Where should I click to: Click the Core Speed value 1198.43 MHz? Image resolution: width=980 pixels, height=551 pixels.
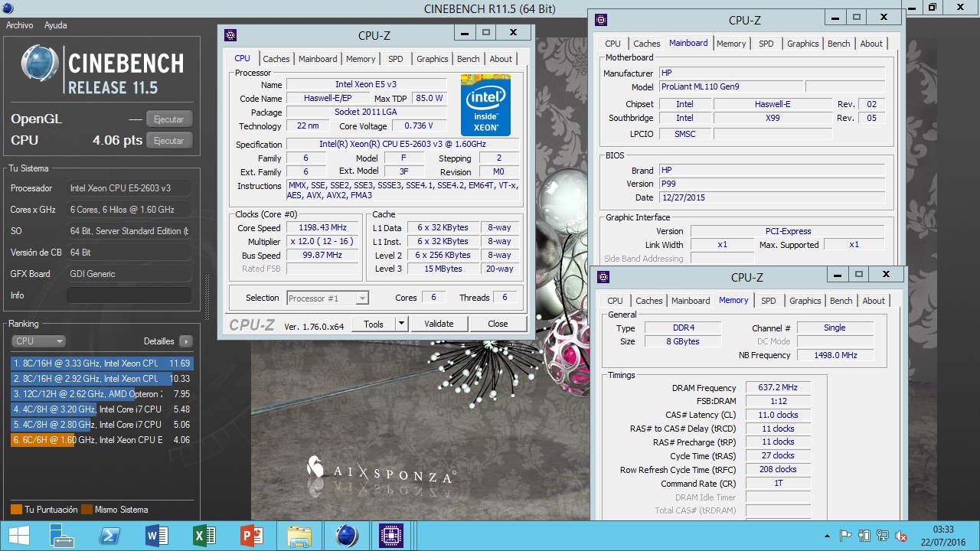(x=323, y=228)
